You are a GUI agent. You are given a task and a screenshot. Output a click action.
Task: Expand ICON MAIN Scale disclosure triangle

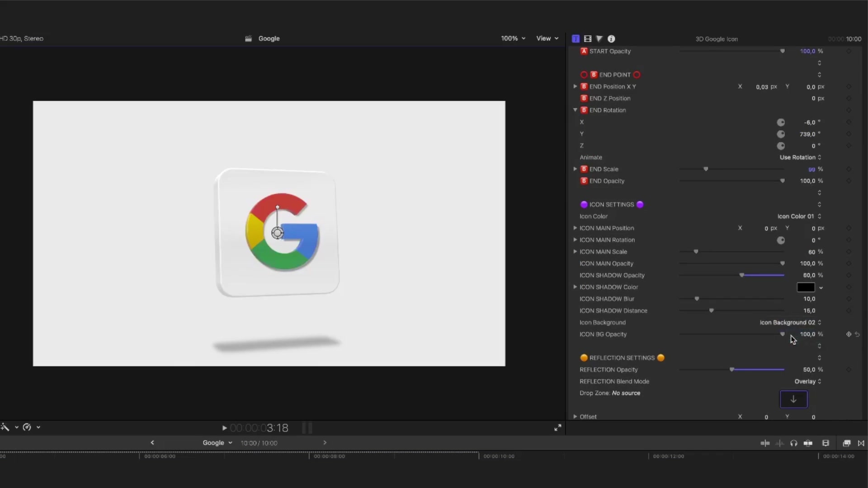[575, 252]
